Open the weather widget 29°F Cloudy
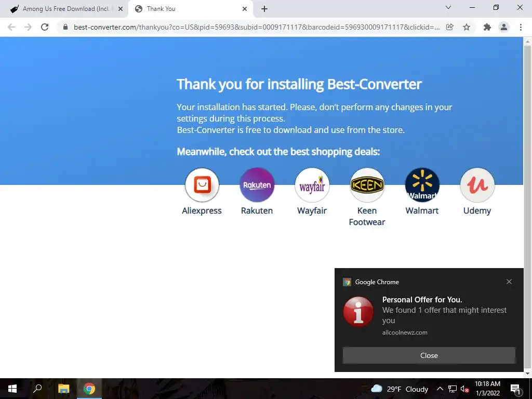The height and width of the screenshot is (399, 532). tap(400, 389)
